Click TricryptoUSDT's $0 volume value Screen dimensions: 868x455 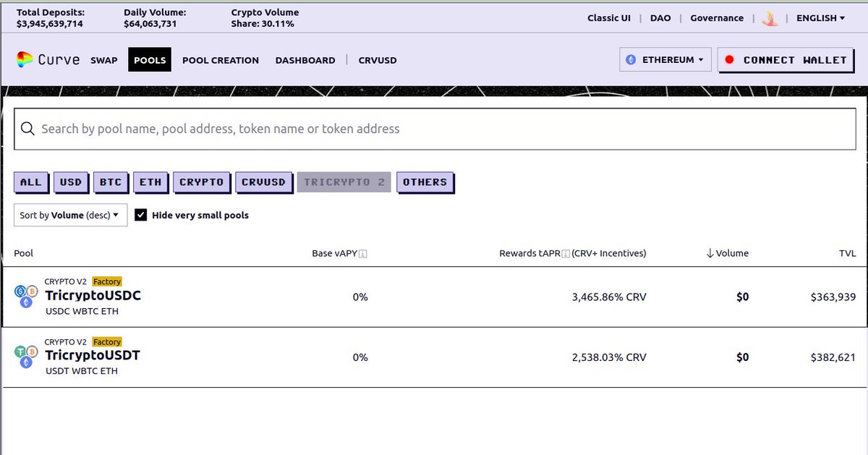point(742,357)
